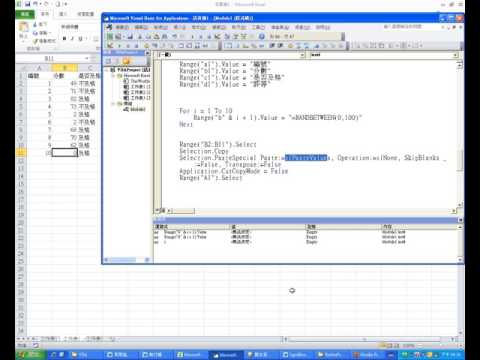Switch to Excel Insert ribbon tab

(x=63, y=14)
